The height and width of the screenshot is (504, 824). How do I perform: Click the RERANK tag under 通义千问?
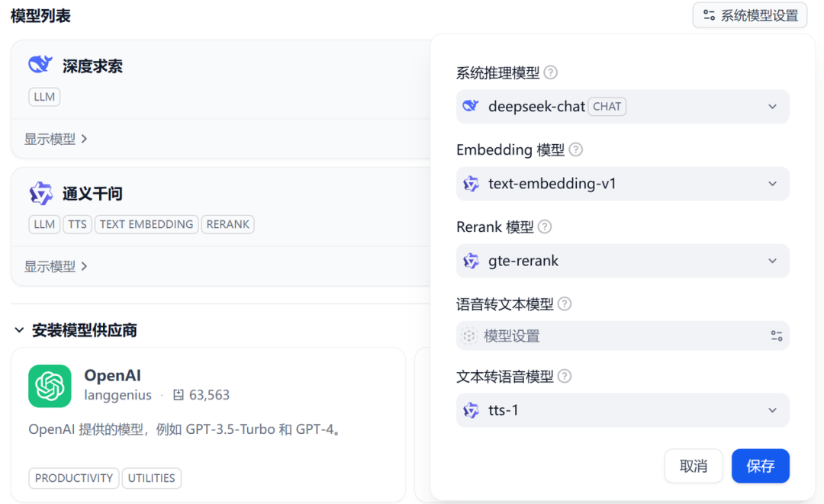pos(227,224)
